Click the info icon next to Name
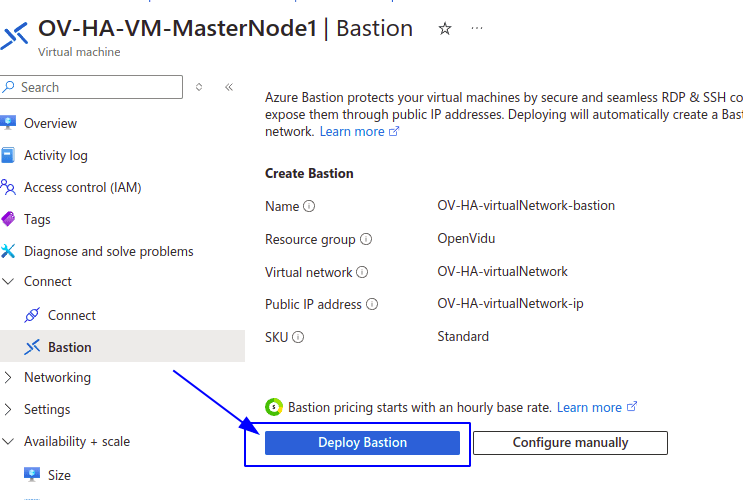 click(309, 206)
